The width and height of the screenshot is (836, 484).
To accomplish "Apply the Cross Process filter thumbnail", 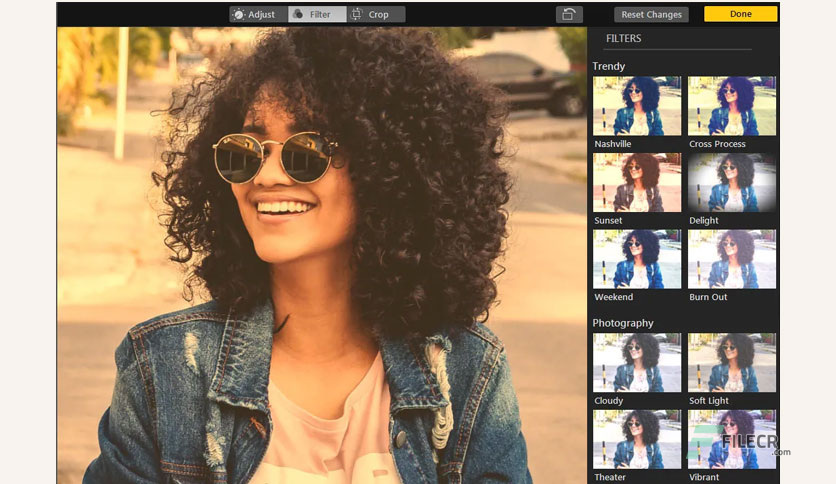I will [732, 106].
